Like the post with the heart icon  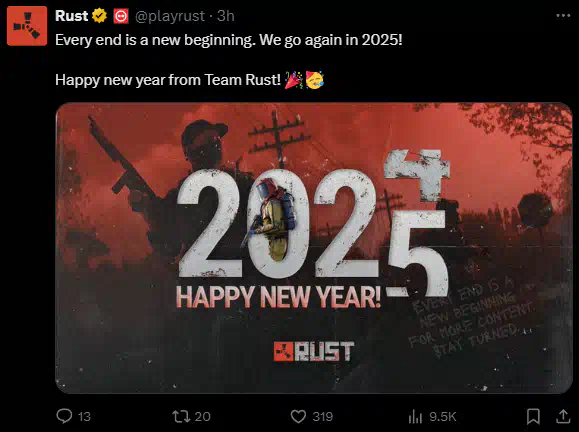(298, 416)
